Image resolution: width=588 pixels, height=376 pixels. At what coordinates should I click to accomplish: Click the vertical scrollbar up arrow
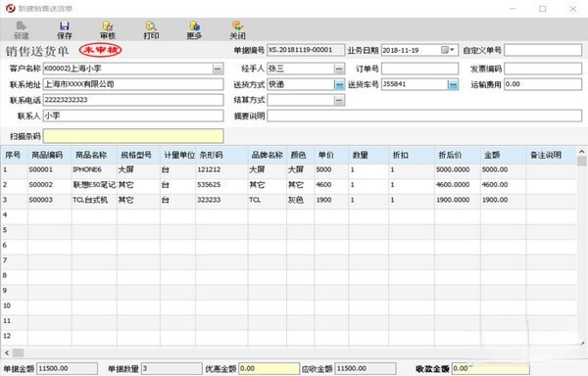(581, 152)
